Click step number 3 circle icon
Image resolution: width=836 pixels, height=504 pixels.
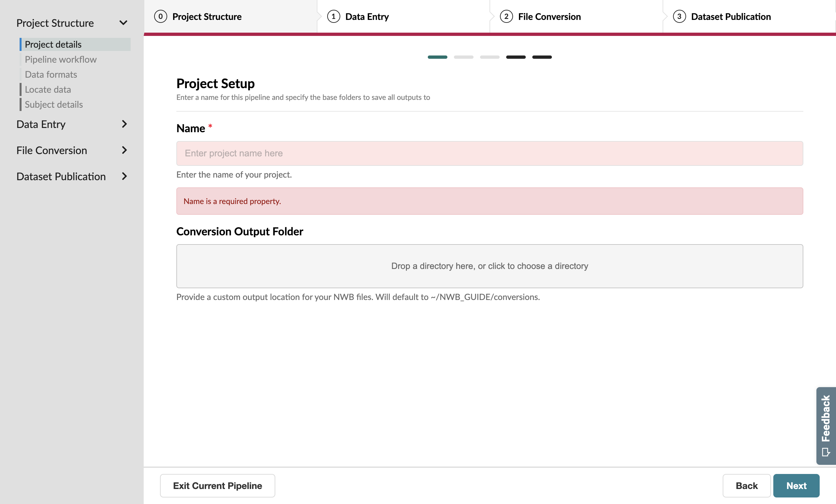pyautogui.click(x=679, y=16)
